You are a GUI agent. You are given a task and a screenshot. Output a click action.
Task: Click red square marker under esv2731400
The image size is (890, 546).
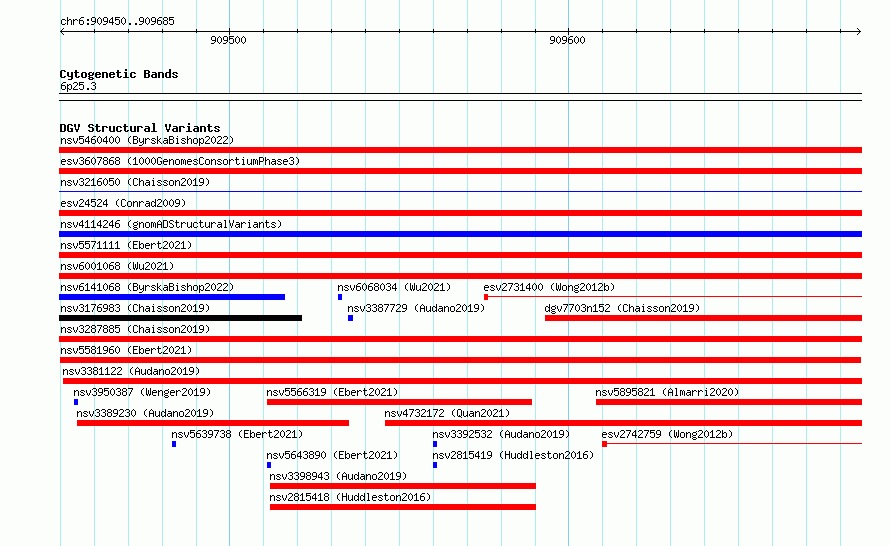pos(486,297)
